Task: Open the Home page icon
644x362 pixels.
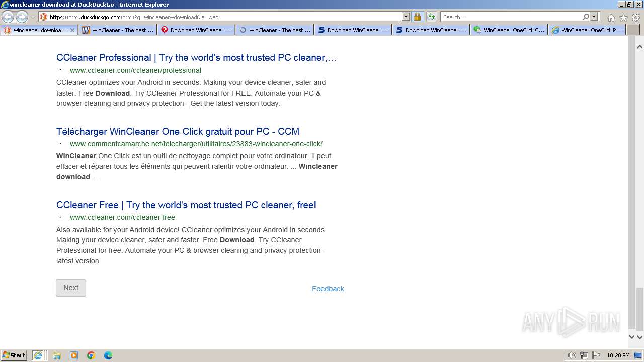Action: (611, 17)
